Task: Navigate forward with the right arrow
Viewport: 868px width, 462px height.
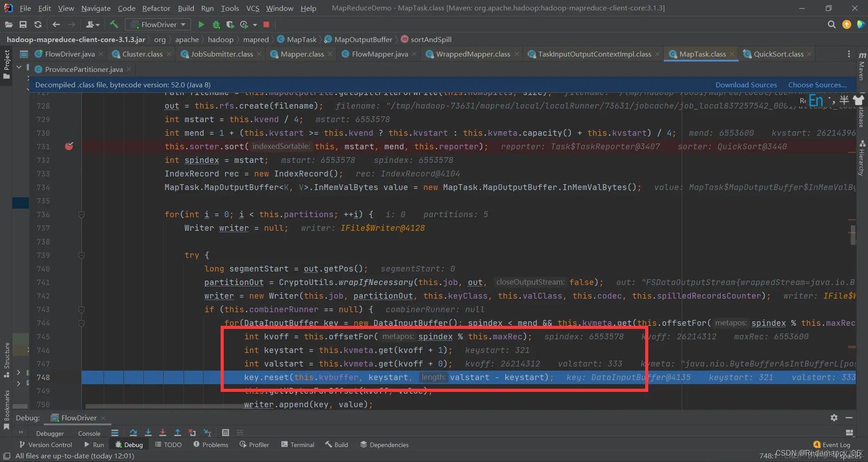Action: click(71, 24)
